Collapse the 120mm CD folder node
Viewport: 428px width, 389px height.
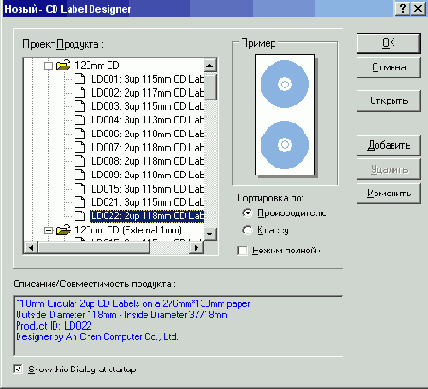point(49,66)
